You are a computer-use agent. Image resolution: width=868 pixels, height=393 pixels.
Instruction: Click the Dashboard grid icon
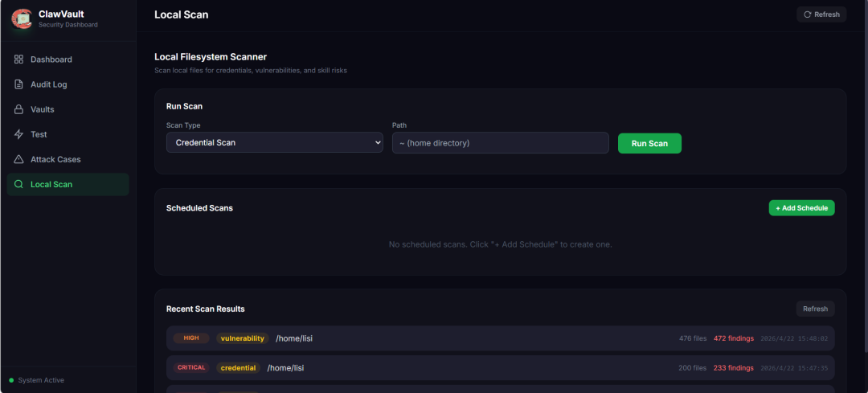(18, 59)
